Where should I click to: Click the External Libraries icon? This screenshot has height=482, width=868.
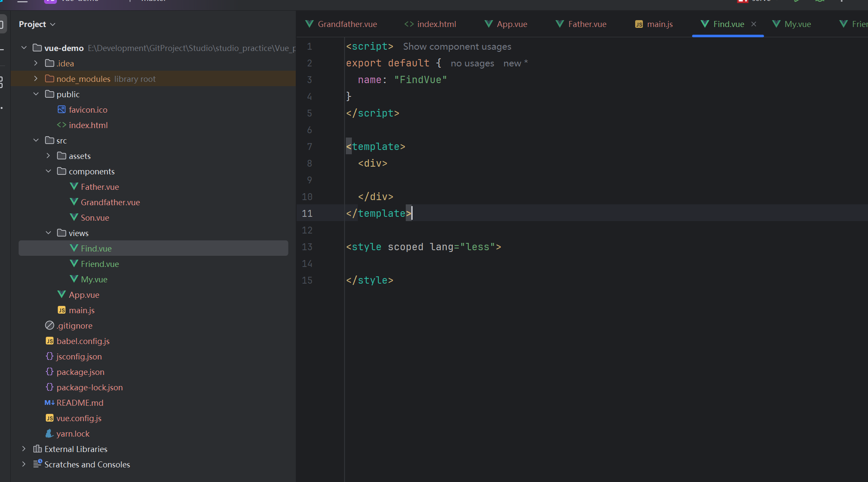click(x=37, y=449)
